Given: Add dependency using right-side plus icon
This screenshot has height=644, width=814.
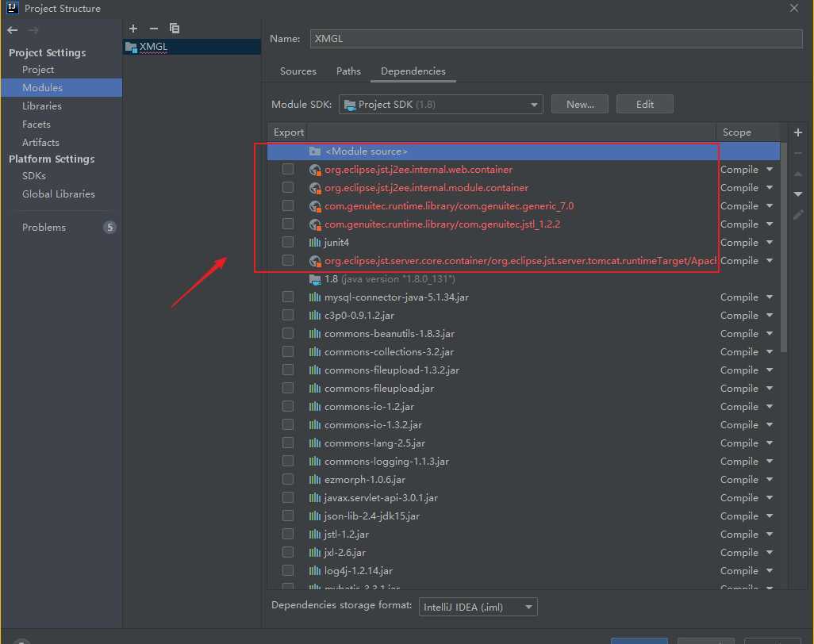Looking at the screenshot, I should point(798,132).
